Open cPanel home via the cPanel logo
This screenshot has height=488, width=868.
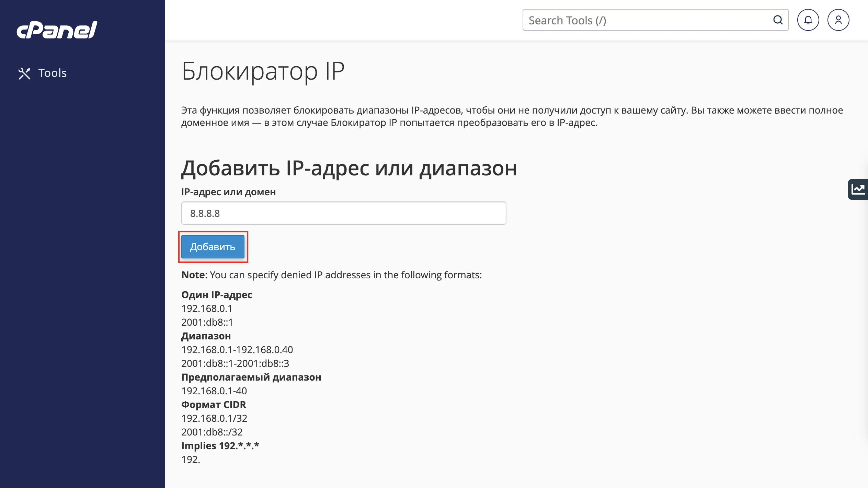click(57, 31)
